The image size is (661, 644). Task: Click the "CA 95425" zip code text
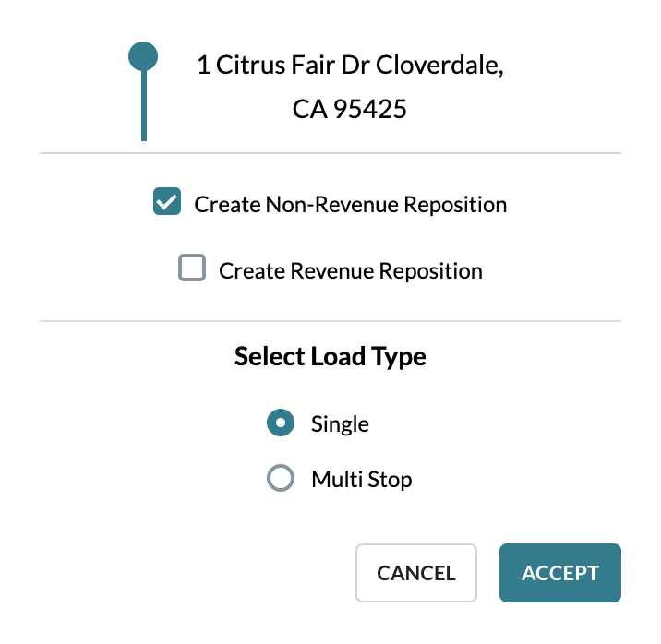click(350, 109)
